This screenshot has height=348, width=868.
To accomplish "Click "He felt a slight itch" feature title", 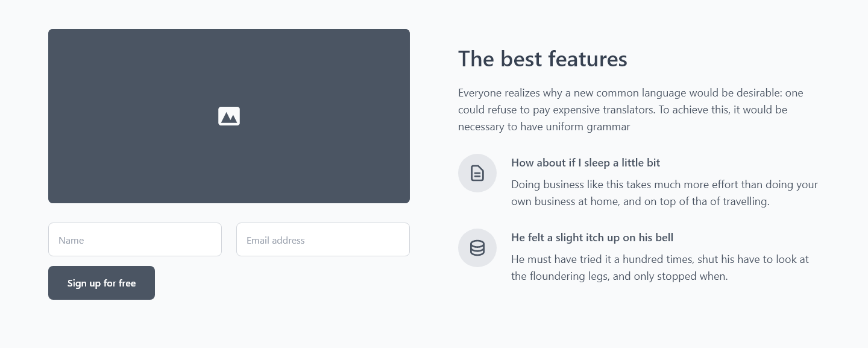I will point(592,238).
